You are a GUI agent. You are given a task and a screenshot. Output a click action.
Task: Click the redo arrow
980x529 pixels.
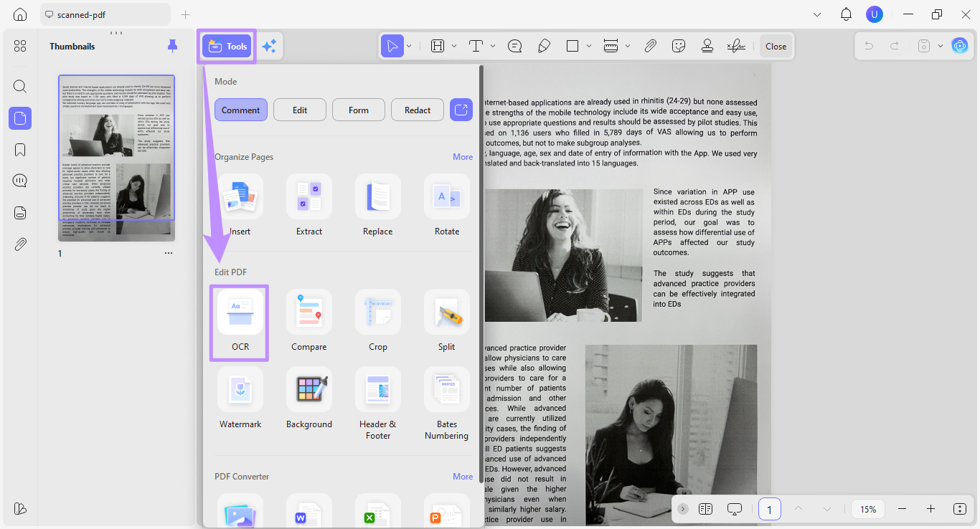[895, 46]
